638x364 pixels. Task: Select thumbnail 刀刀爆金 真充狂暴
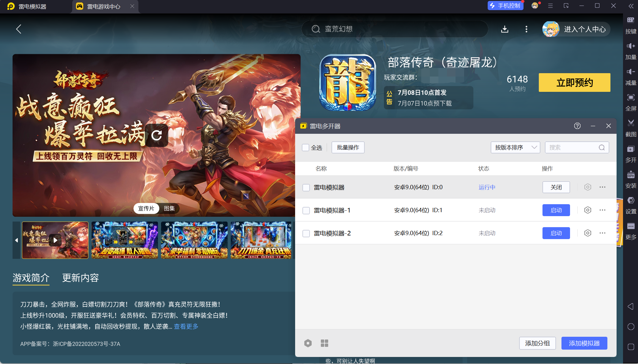(x=261, y=240)
